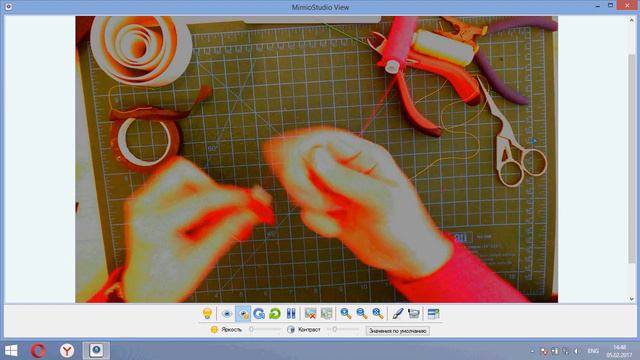
Task: Toggle the highlighted eye adjustment icon
Action: 243,313
